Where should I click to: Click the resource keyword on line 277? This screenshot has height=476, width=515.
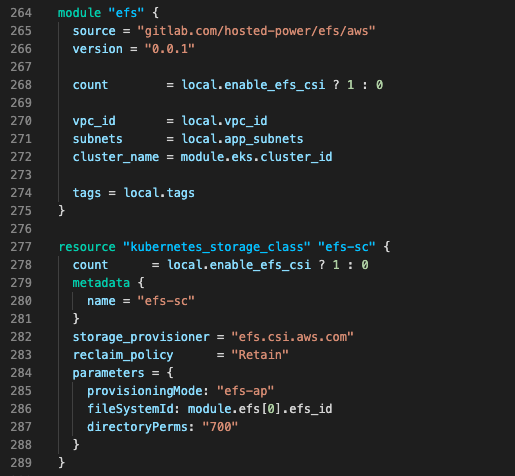[87, 247]
